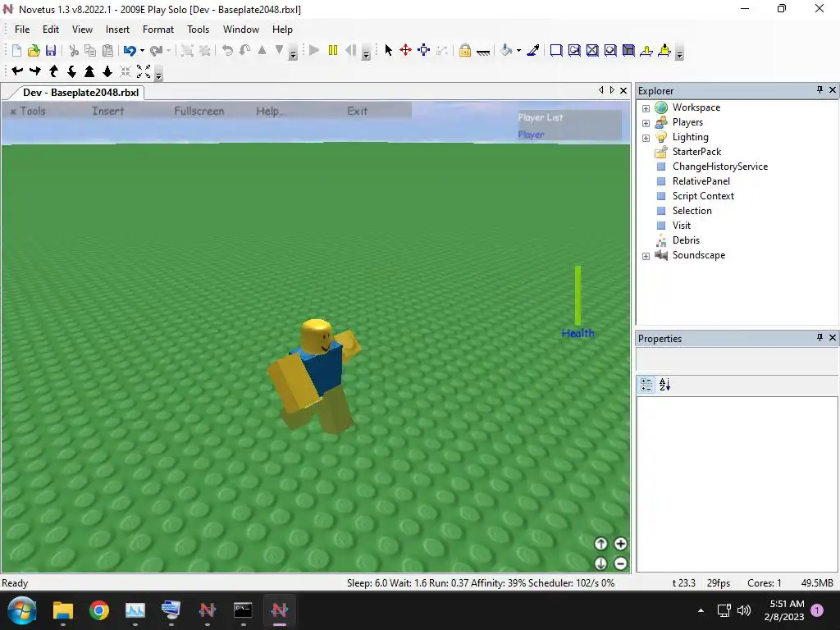Select the red Move tool
Screen dimensions: 840x630
pyautogui.click(x=405, y=50)
